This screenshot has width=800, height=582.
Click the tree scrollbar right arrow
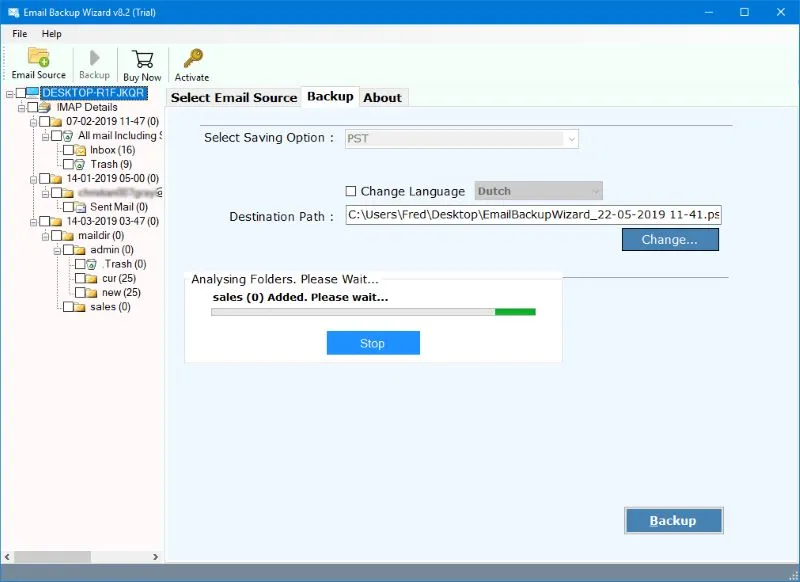[x=155, y=557]
